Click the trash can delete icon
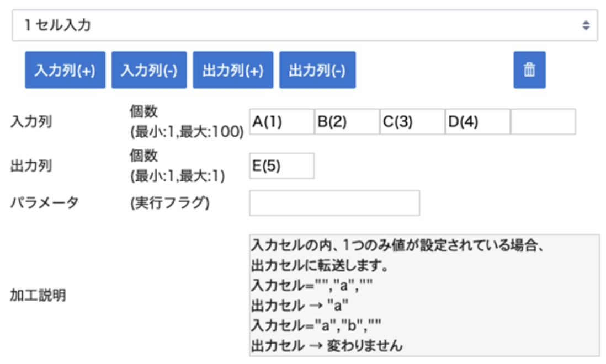Image resolution: width=606 pixels, height=364 pixels. pos(529,70)
